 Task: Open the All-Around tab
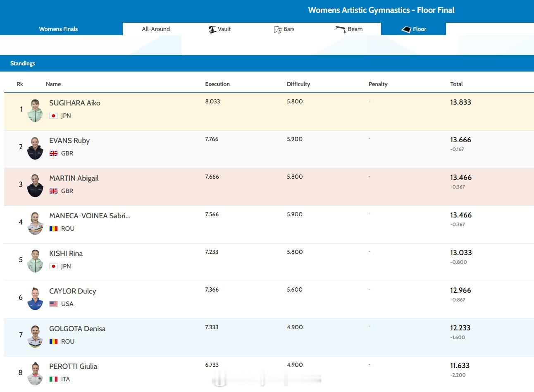pos(156,29)
